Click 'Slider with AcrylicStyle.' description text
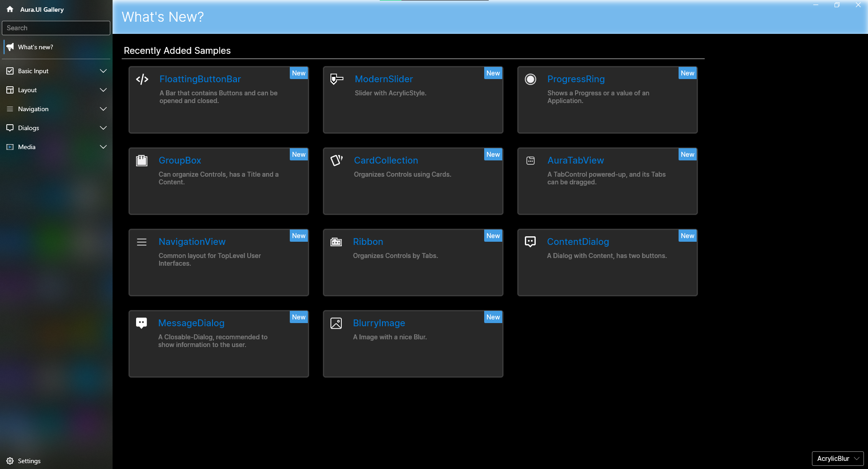Image resolution: width=868 pixels, height=469 pixels. [391, 93]
